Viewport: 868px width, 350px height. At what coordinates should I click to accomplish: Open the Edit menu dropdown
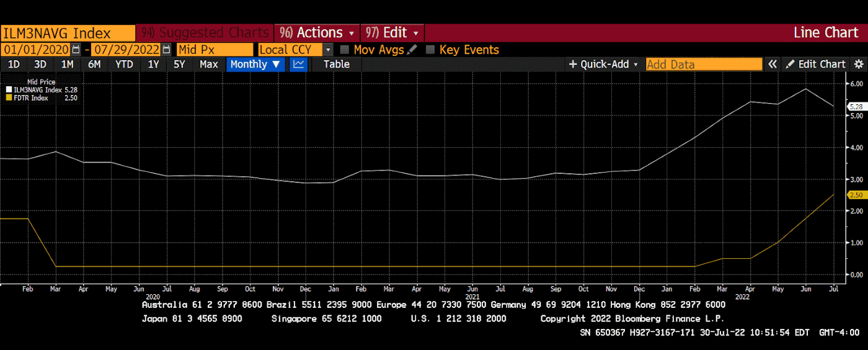[392, 33]
